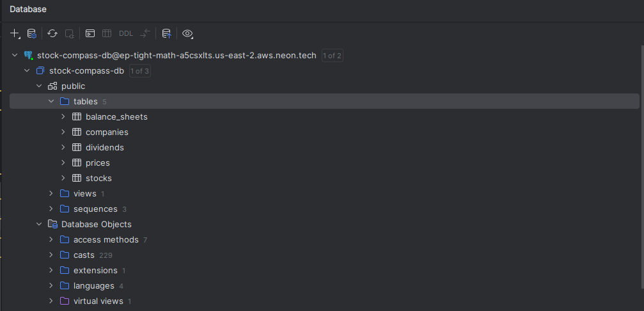Click the New (plus) toolbar icon
644x311 pixels.
point(15,33)
